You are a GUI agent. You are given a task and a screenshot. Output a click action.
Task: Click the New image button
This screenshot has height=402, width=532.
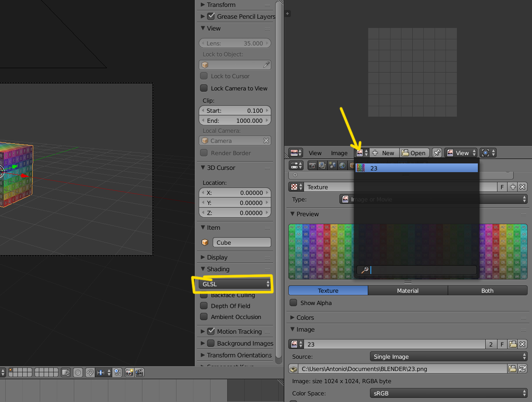tap(384, 153)
